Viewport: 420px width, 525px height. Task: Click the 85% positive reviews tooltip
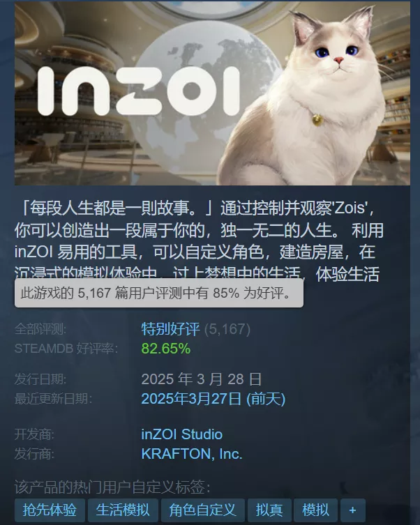point(159,293)
